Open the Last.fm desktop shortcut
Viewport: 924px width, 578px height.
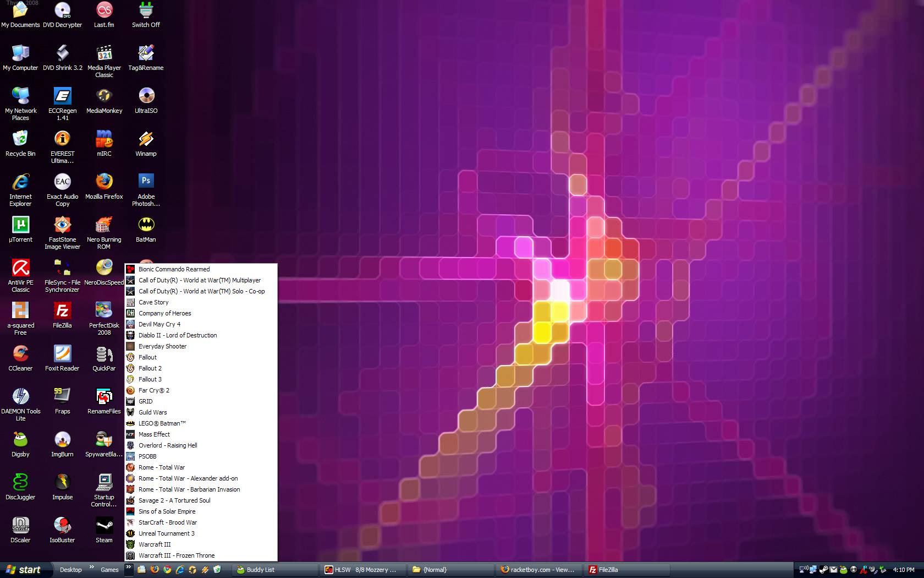[104, 14]
